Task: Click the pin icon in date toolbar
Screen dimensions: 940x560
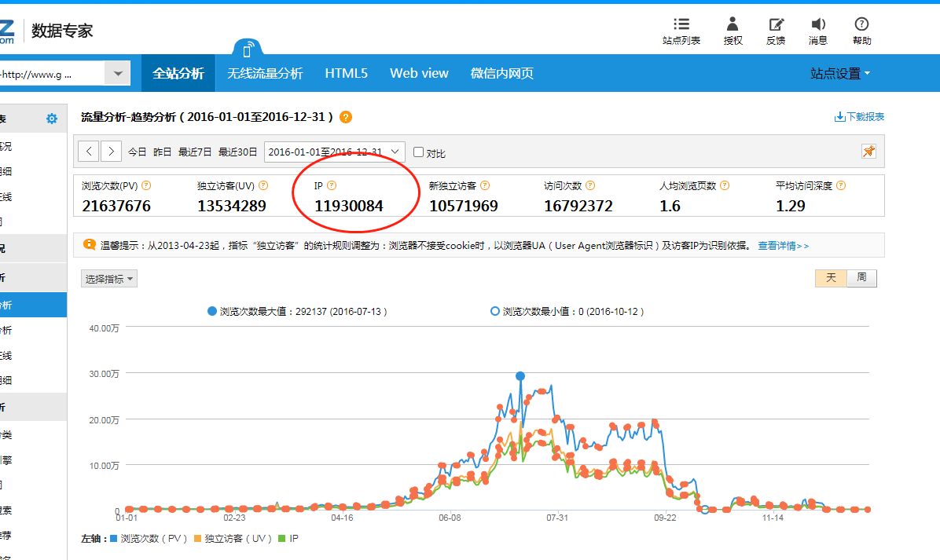Action: [868, 152]
